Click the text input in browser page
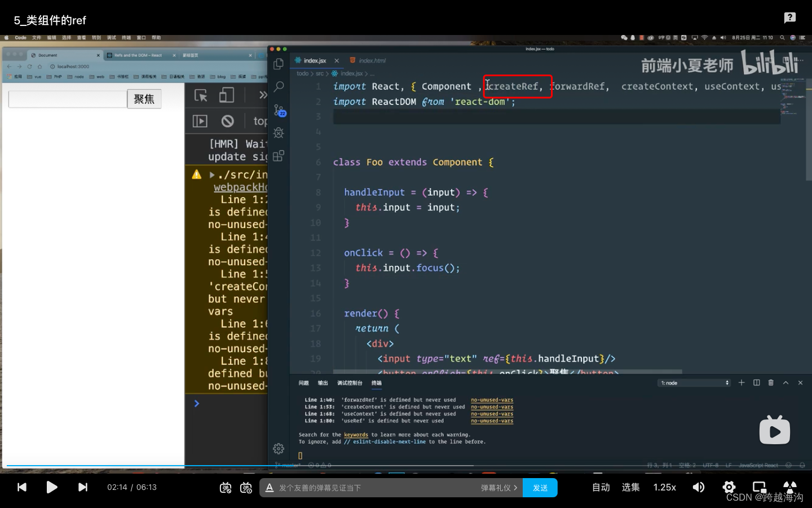The height and width of the screenshot is (508, 812). tap(68, 99)
